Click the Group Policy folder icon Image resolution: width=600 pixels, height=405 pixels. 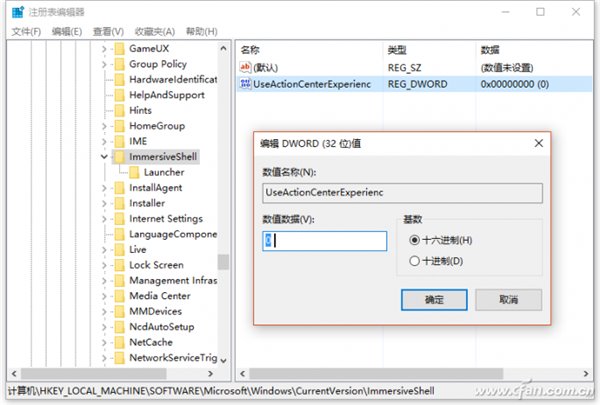[x=120, y=64]
